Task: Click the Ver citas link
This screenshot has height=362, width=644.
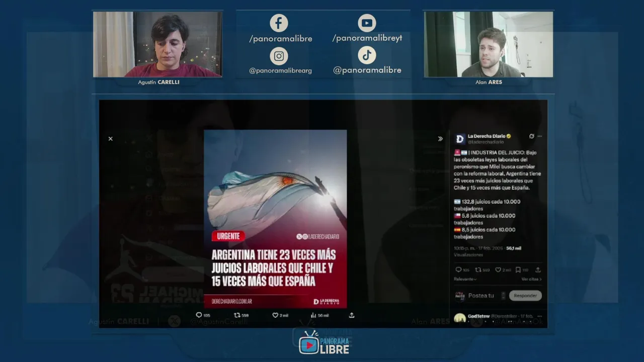Action: coord(531,279)
